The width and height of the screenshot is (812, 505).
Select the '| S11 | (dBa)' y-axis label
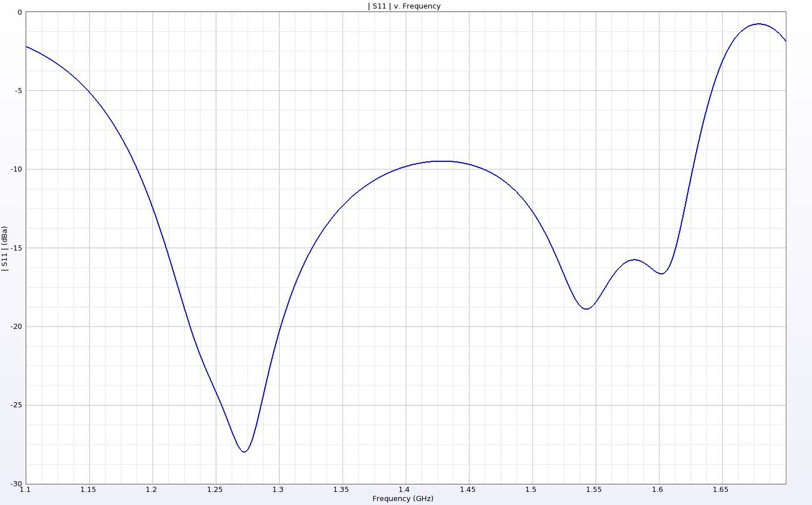point(5,248)
